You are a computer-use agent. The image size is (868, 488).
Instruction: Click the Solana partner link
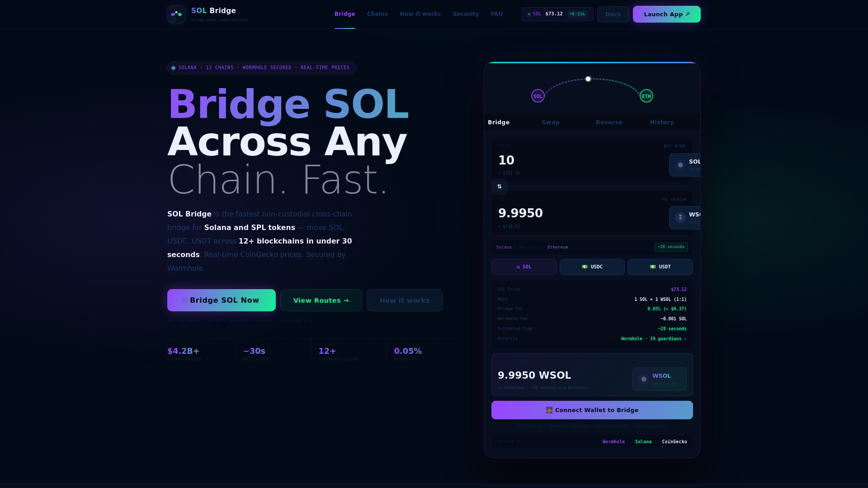click(643, 442)
